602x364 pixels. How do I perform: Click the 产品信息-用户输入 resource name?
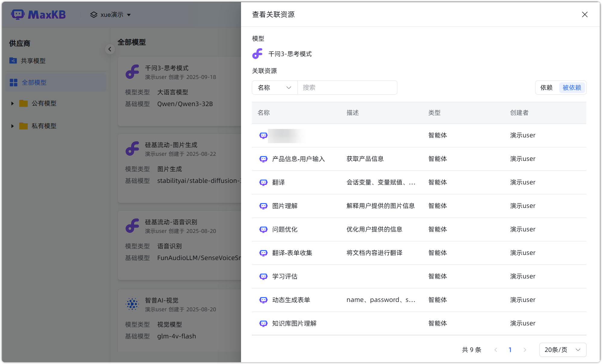pyautogui.click(x=299, y=159)
